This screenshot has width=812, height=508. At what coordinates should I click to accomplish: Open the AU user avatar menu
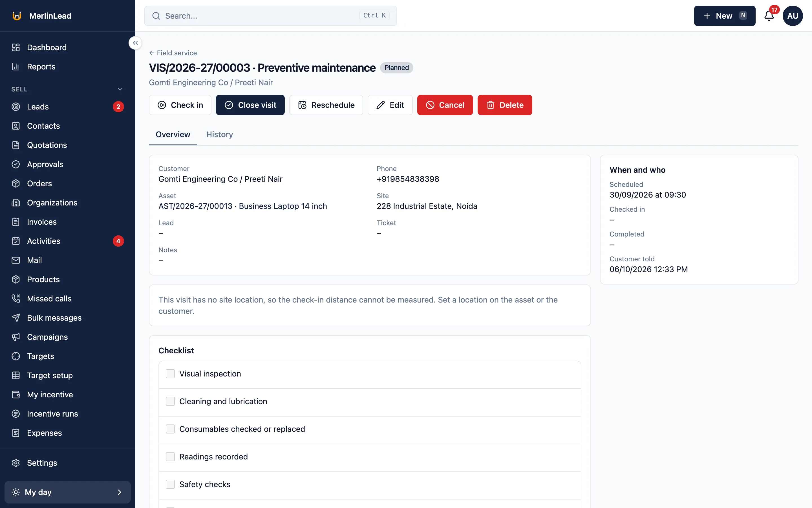point(793,16)
